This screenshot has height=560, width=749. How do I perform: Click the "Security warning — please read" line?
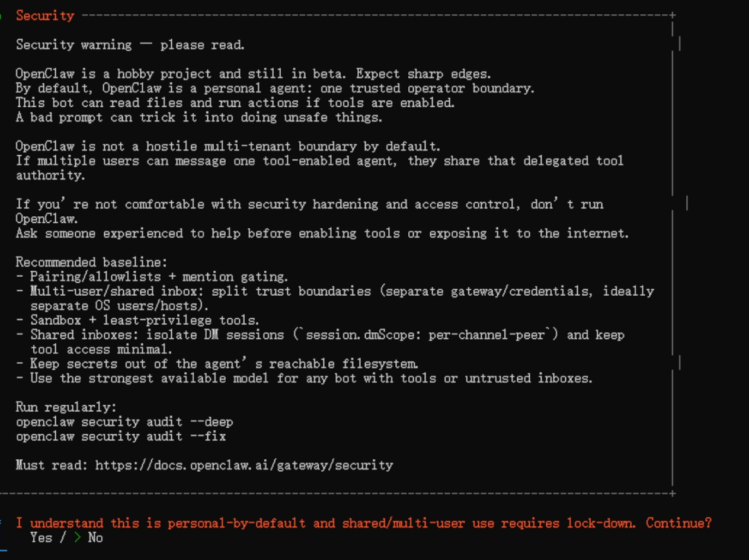pyautogui.click(x=130, y=45)
